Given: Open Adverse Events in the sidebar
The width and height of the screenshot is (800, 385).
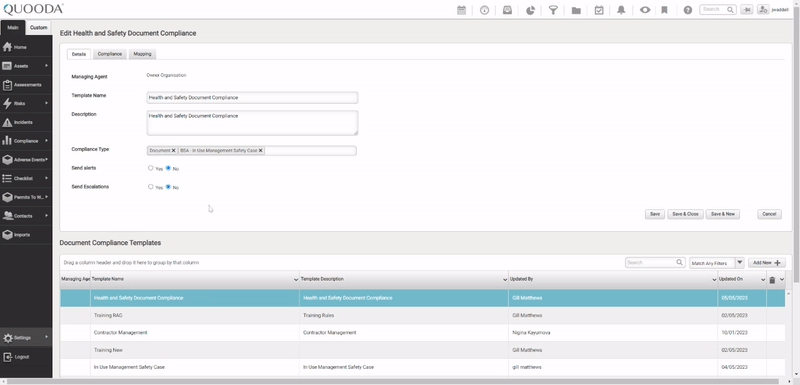Looking at the screenshot, I should (x=26, y=160).
